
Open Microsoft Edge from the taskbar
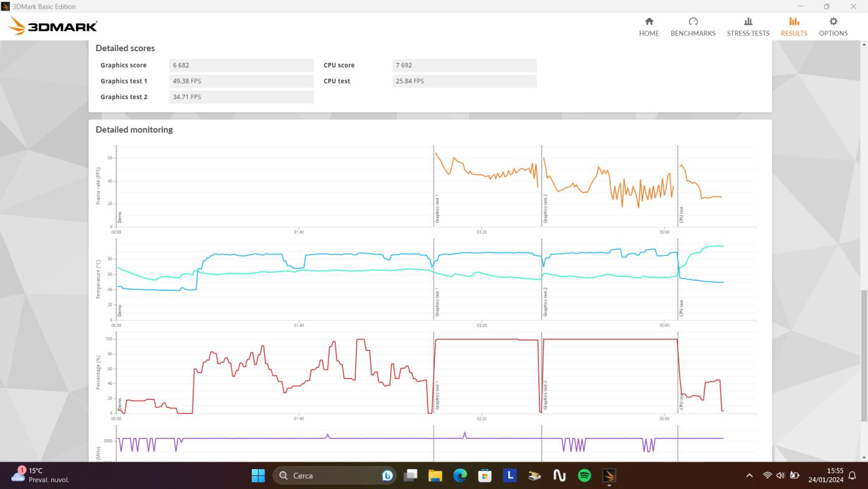pos(460,475)
